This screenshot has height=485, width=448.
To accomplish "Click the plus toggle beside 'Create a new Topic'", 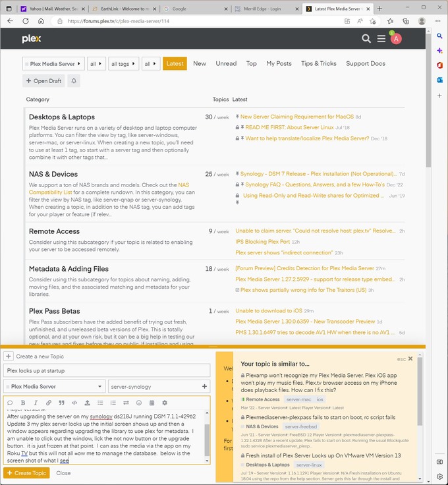I will [9, 357].
